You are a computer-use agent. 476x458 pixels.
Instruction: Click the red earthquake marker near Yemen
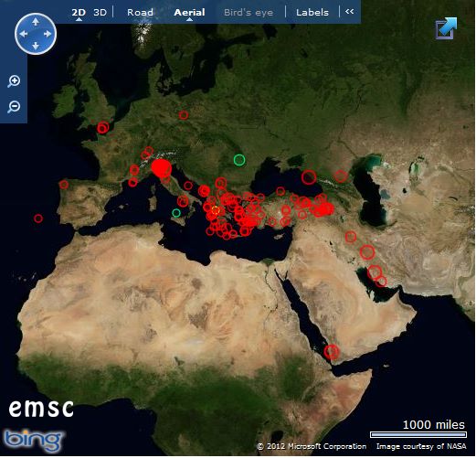(332, 352)
